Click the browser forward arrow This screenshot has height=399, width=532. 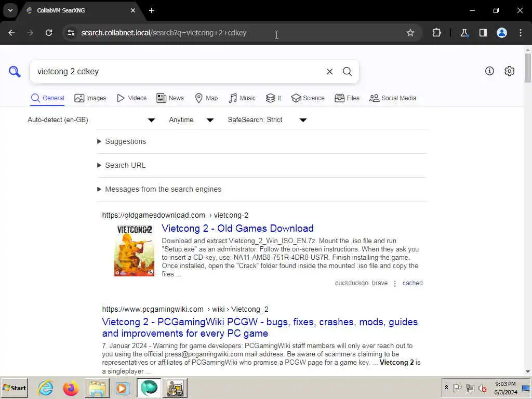tap(30, 33)
